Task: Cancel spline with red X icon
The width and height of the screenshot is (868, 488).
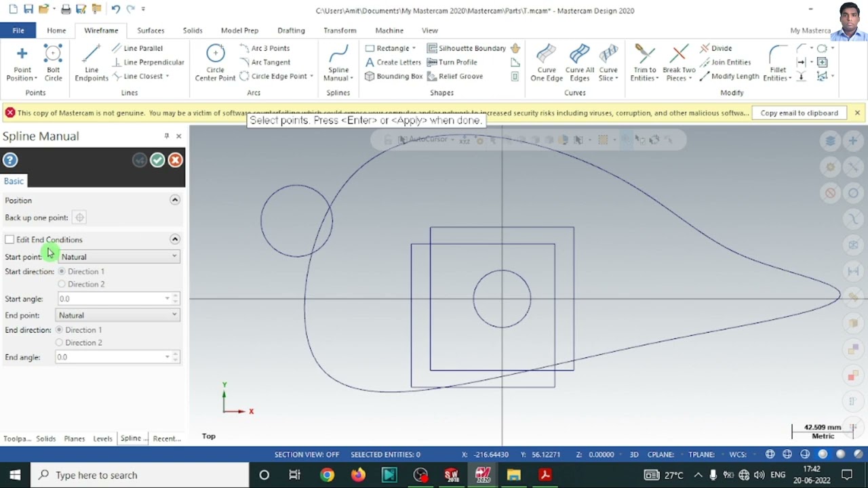Action: click(x=175, y=160)
